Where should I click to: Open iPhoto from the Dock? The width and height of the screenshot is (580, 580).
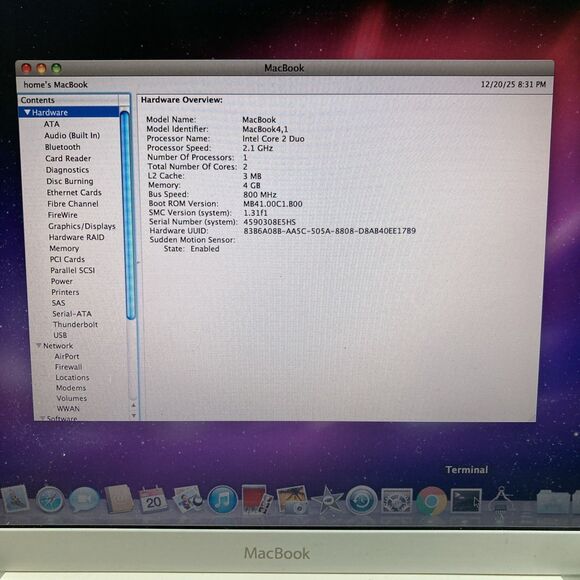[292, 500]
